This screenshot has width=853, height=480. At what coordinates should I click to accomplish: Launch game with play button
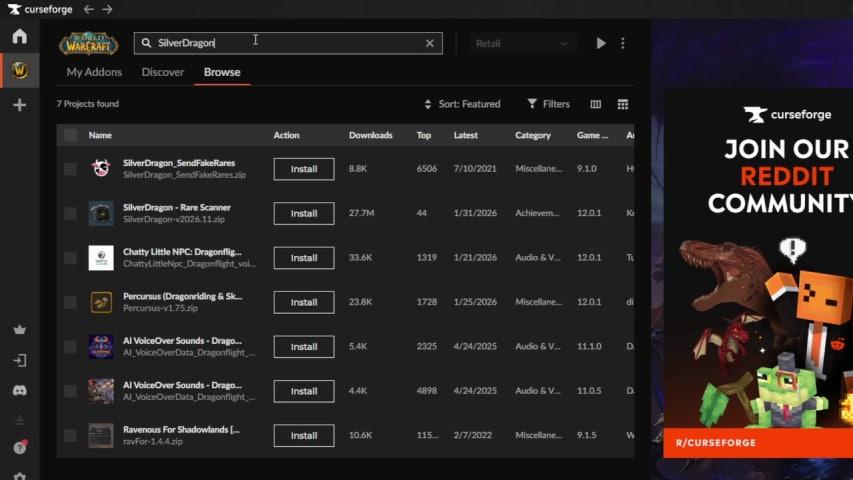(601, 43)
